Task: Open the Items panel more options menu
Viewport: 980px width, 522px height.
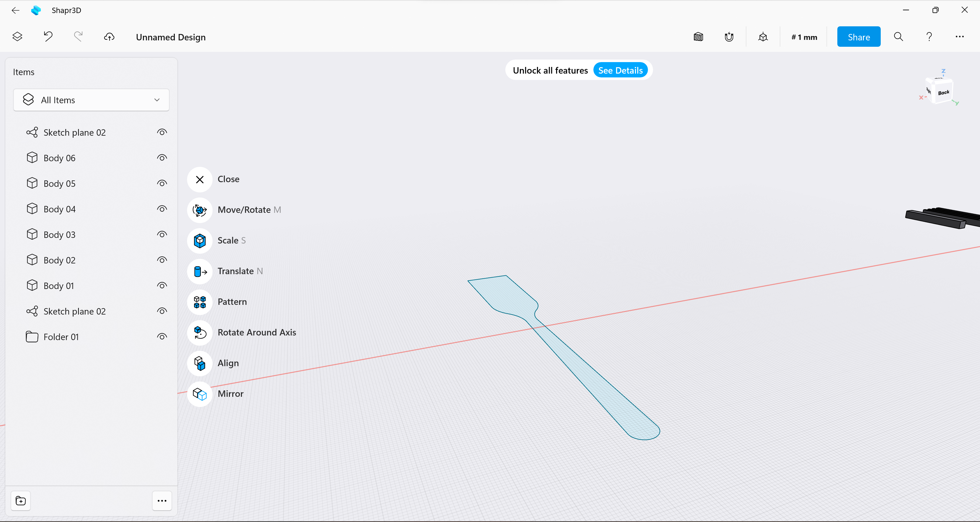Action: [x=162, y=501]
